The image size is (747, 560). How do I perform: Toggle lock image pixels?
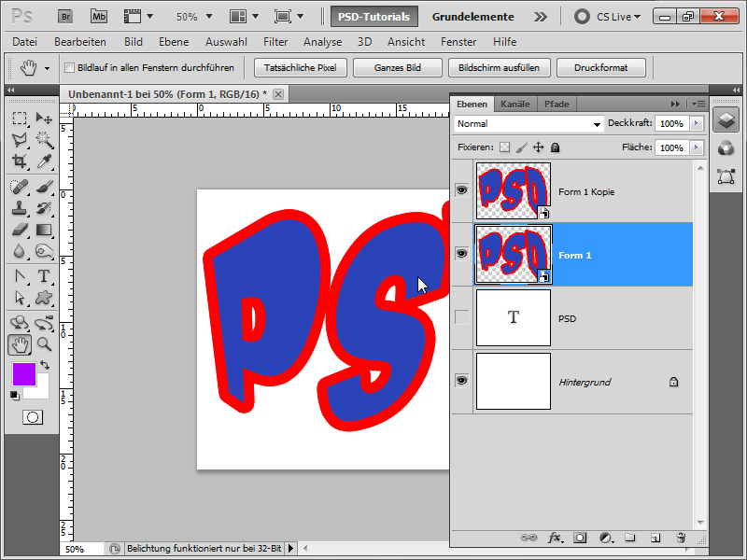(x=522, y=147)
